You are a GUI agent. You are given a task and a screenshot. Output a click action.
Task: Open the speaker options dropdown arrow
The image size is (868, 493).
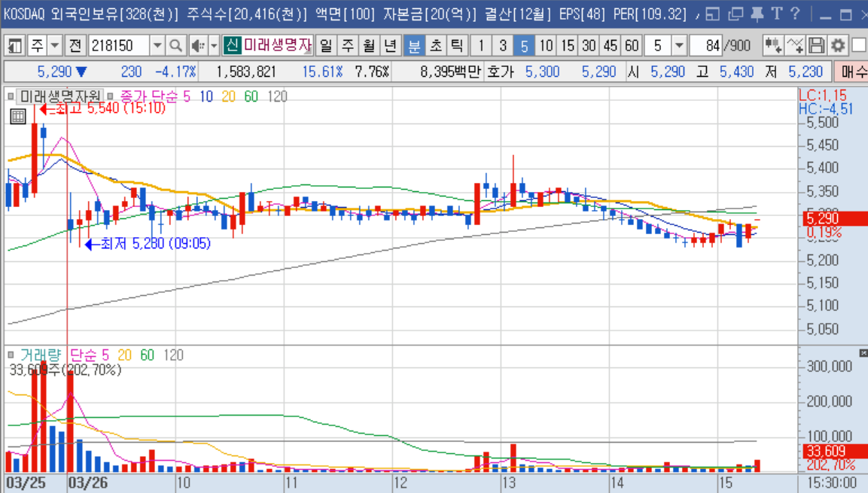[214, 45]
